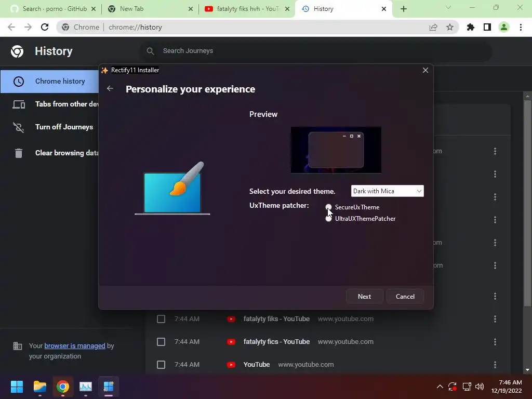Open the tab search chevron
Screen dimensions: 532x399
click(x=448, y=7)
